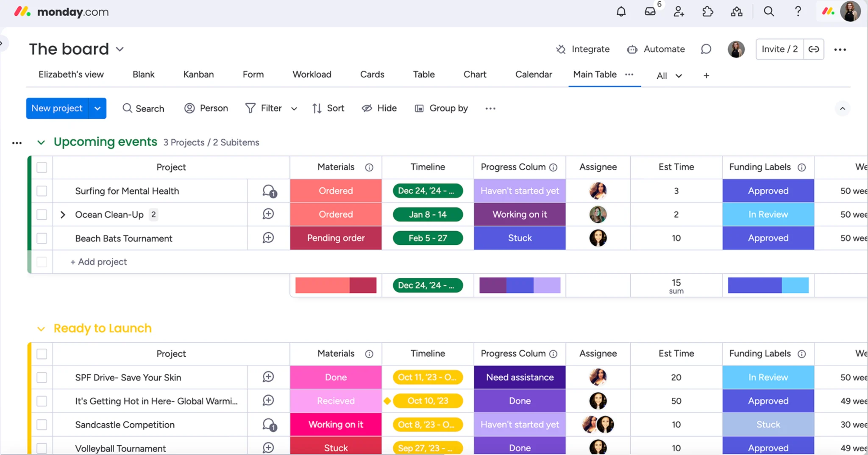Open the Automate robot option

pos(656,49)
